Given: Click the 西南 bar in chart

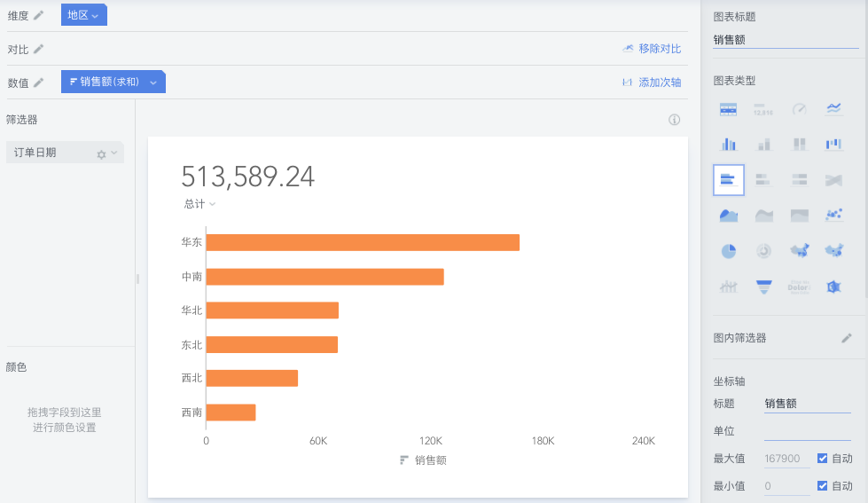Looking at the screenshot, I should [231, 413].
